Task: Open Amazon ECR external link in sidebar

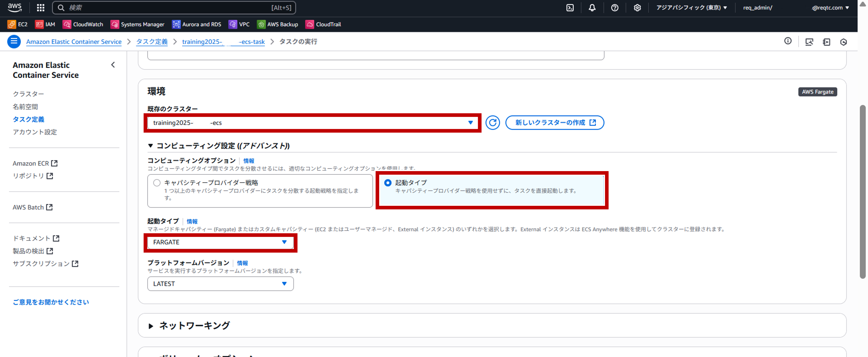Action: pyautogui.click(x=35, y=163)
